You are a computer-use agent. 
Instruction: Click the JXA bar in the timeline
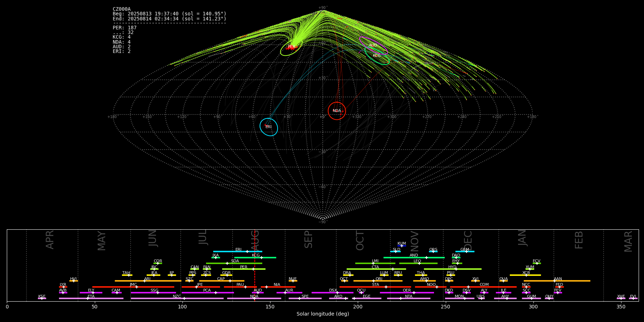216,257
